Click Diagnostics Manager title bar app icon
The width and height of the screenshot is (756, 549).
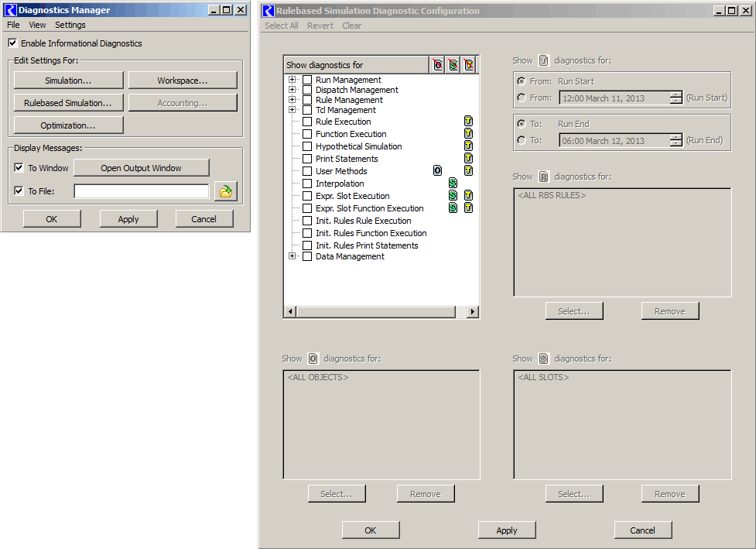pos(9,10)
